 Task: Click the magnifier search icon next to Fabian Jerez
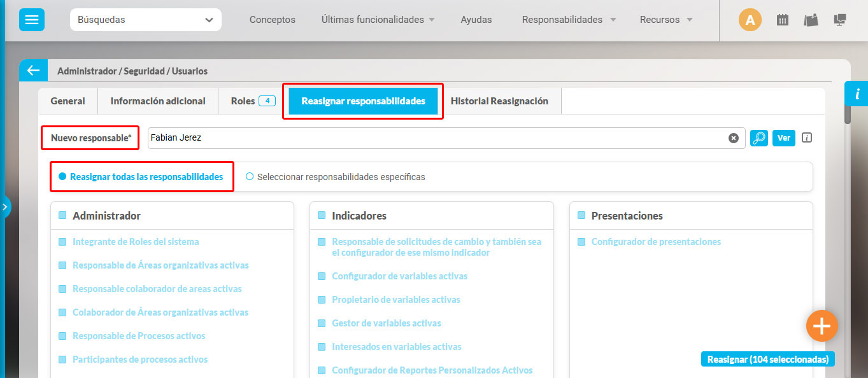pos(758,137)
